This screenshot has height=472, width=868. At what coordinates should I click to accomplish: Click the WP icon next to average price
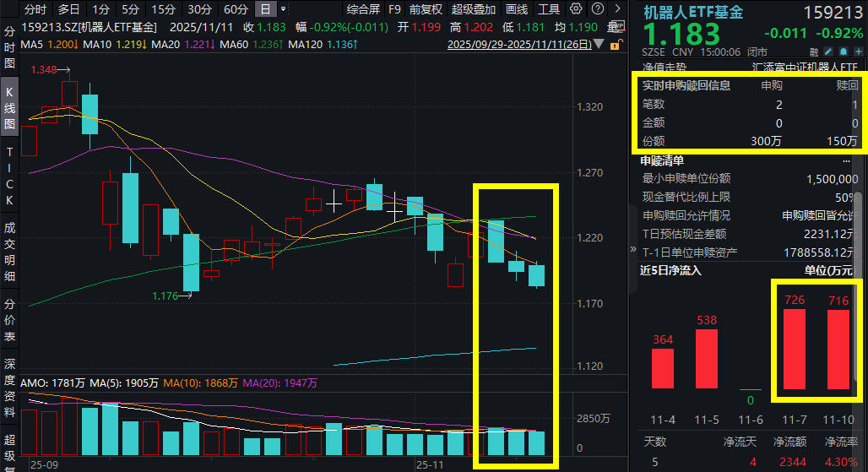pyautogui.click(x=618, y=26)
